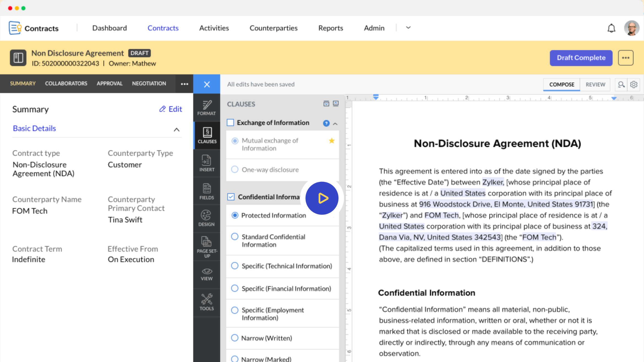Switch to Review mode

coord(595,85)
